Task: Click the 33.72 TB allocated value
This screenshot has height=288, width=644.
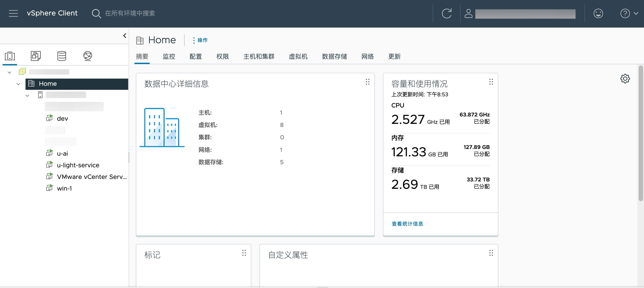Action: coord(478,180)
